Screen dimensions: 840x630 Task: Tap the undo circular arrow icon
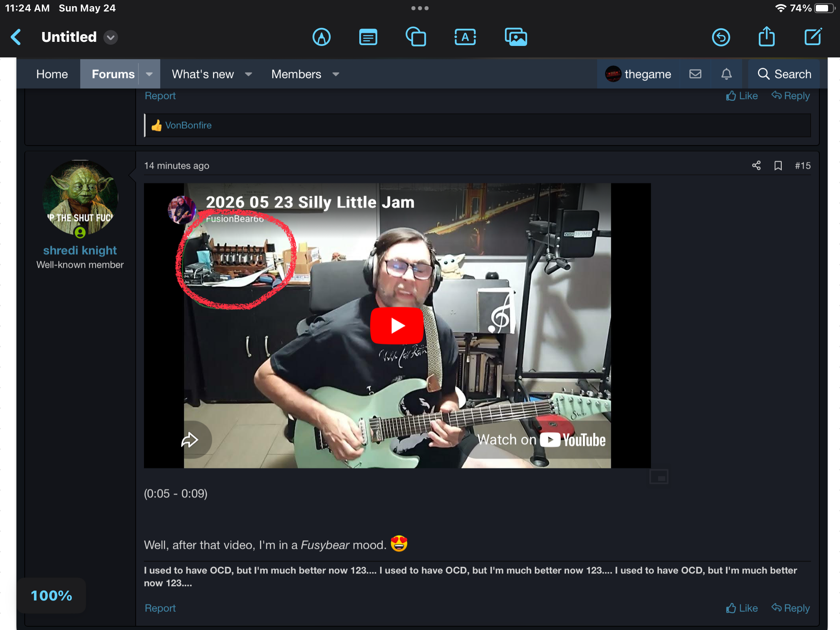click(x=721, y=37)
